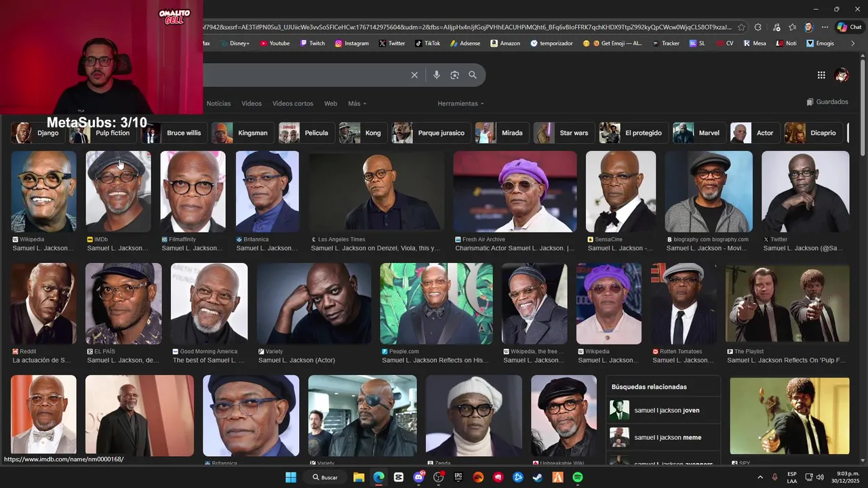
Task: Switch to the Videos tab
Action: [x=252, y=104]
